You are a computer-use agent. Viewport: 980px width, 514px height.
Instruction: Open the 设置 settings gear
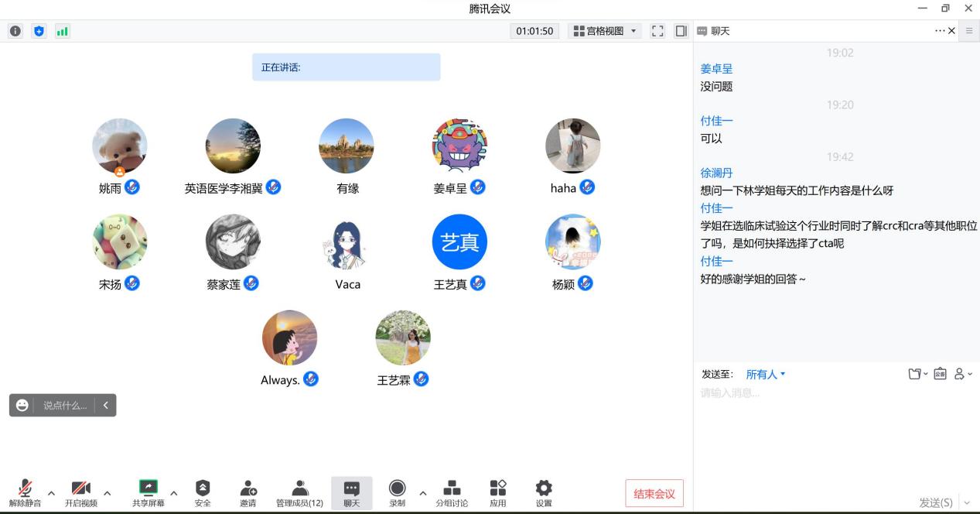pos(544,488)
